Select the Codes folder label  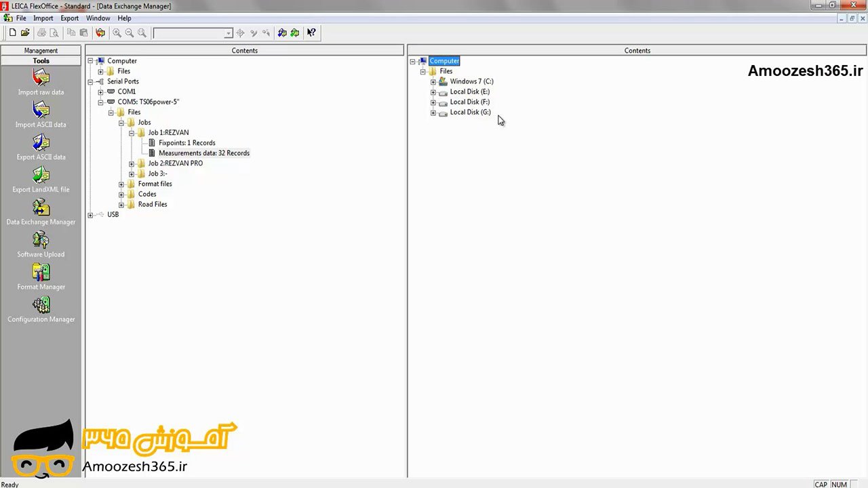click(147, 195)
